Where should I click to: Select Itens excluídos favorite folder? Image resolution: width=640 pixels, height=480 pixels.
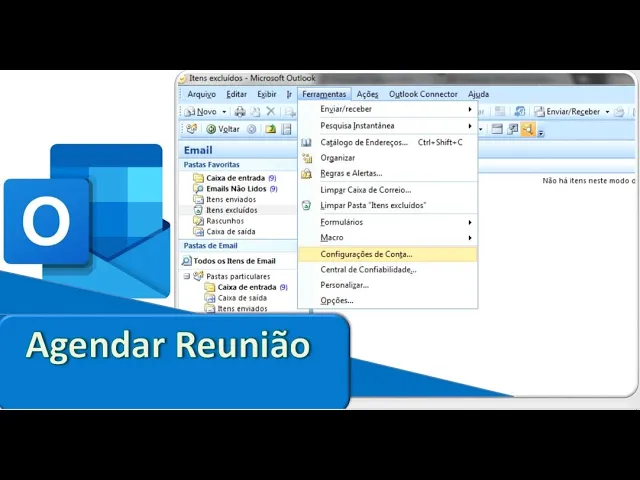225,210
